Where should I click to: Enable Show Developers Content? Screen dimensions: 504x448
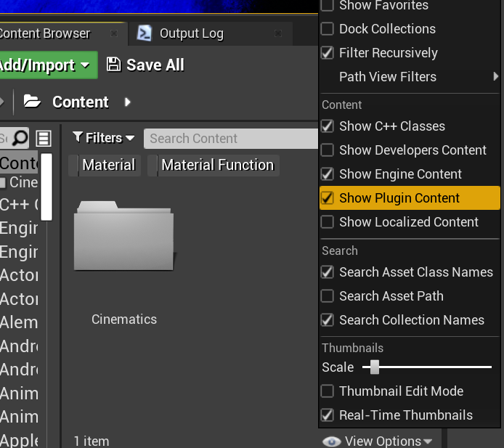[x=328, y=150]
